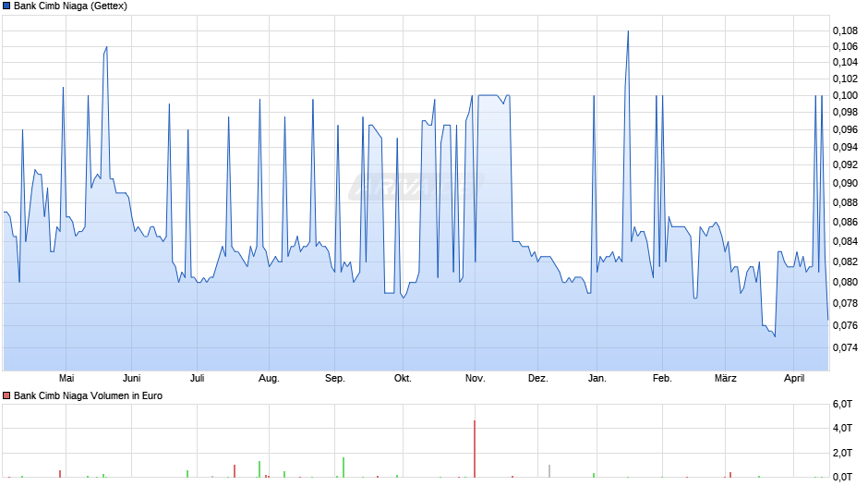Select the 'Bank Cimb Niaga (Gettex)' chart title
Screen dimensions: 868x486
70,6
